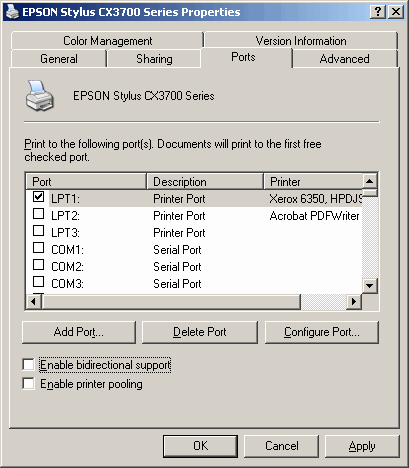Screen dimensions: 409x468
Task: Click the large printer icon beside EPSON Stylus name
Action: [39, 96]
